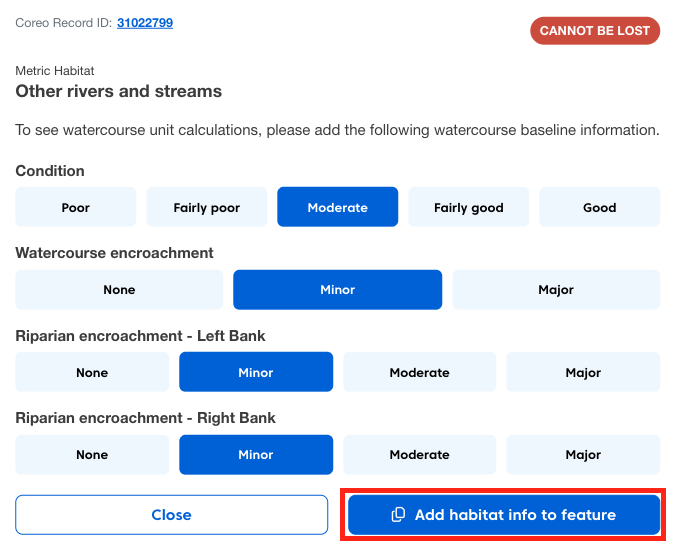Select None for Watercourse encroachment
This screenshot has height=552, width=676.
119,290
